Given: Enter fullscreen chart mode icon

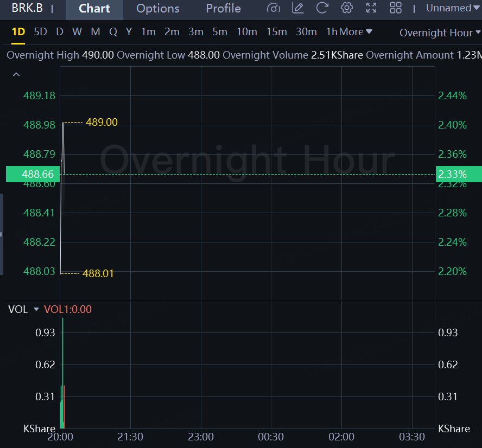Looking at the screenshot, I should [x=371, y=8].
